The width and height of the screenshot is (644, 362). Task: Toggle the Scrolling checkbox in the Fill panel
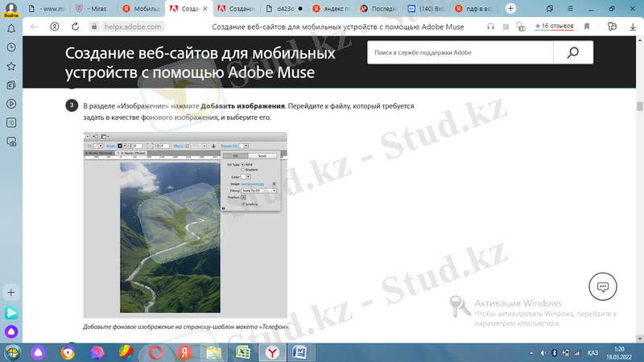243,204
